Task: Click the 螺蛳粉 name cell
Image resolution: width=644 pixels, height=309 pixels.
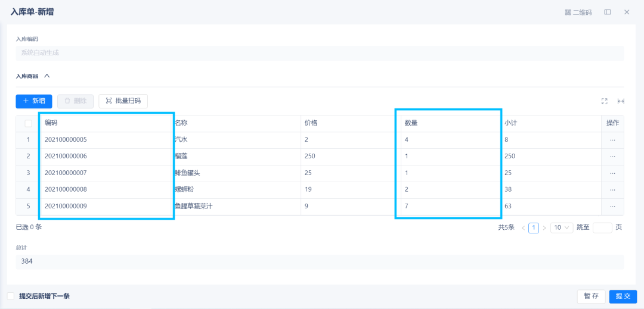Action: [236, 190]
